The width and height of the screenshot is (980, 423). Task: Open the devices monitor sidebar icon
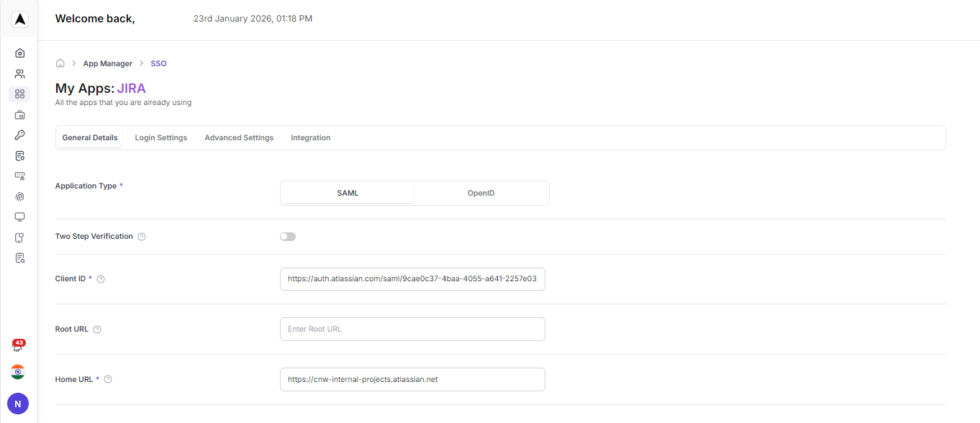click(19, 217)
